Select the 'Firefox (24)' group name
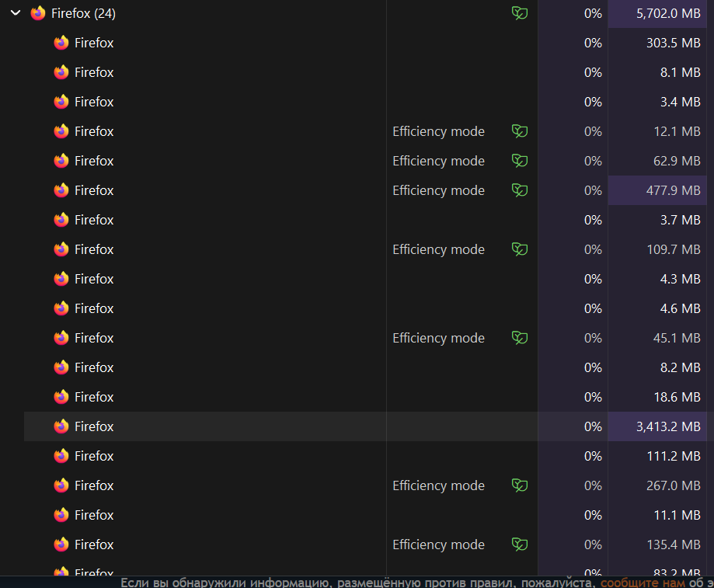The height and width of the screenshot is (588, 714). click(x=83, y=14)
